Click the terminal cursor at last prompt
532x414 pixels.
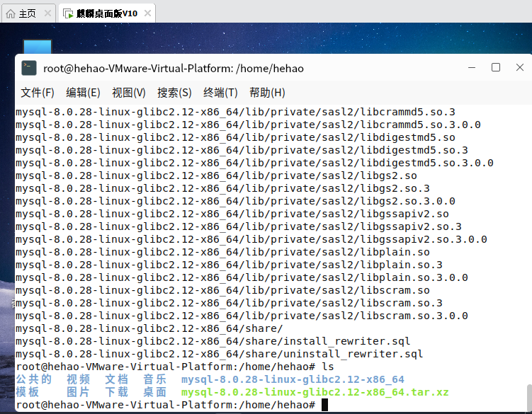[x=324, y=405]
